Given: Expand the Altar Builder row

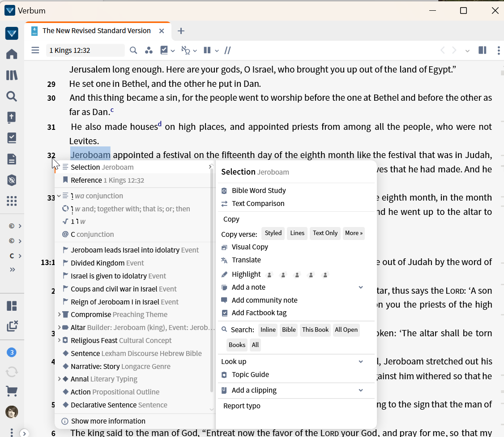Looking at the screenshot, I should (x=59, y=327).
